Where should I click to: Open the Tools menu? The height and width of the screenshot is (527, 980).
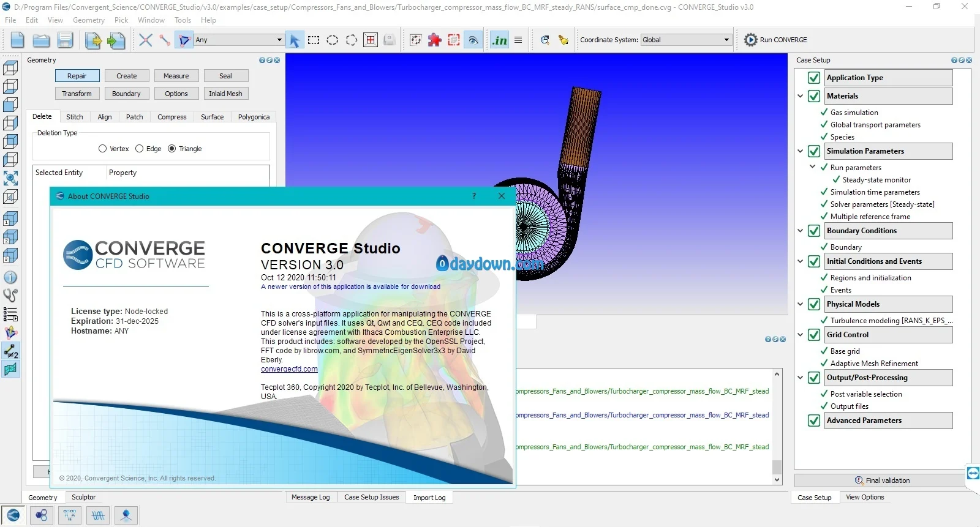point(183,20)
